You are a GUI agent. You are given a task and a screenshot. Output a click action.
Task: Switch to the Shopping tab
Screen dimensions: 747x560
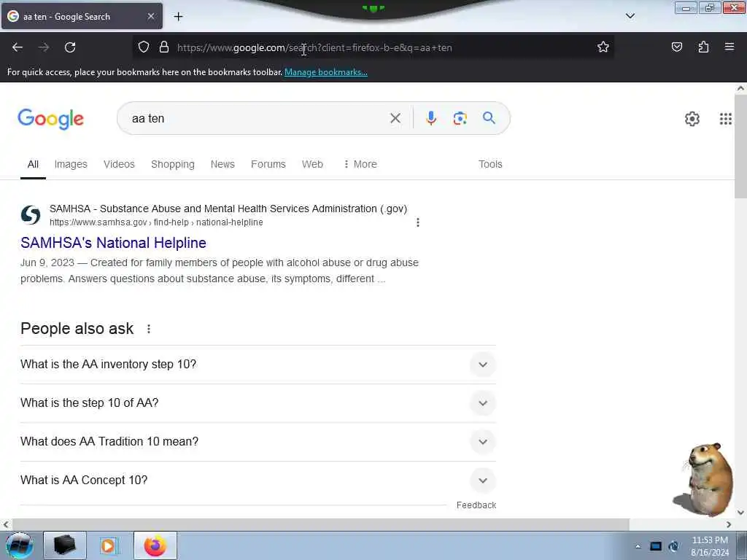pyautogui.click(x=173, y=164)
